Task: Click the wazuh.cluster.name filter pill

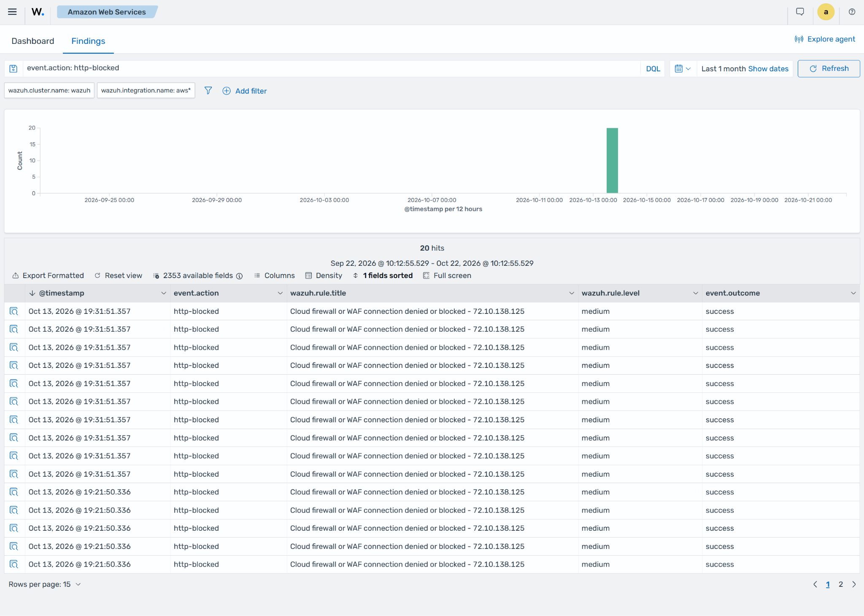Action: pos(49,90)
